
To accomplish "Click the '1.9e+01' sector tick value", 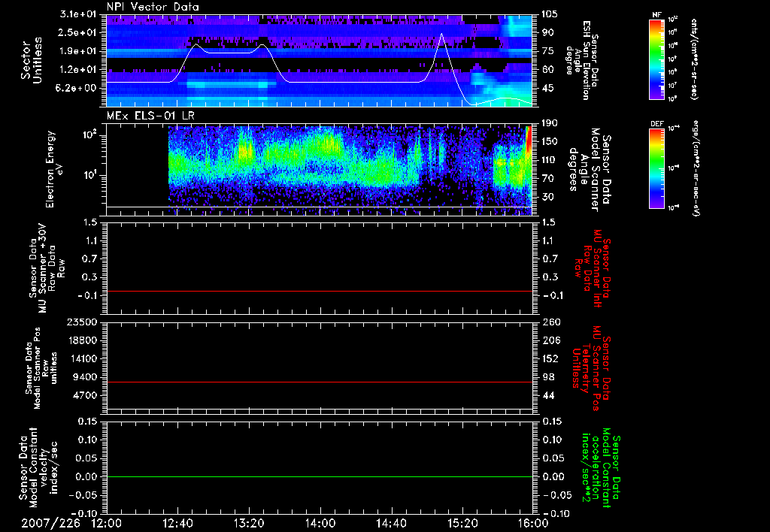I will pos(78,51).
